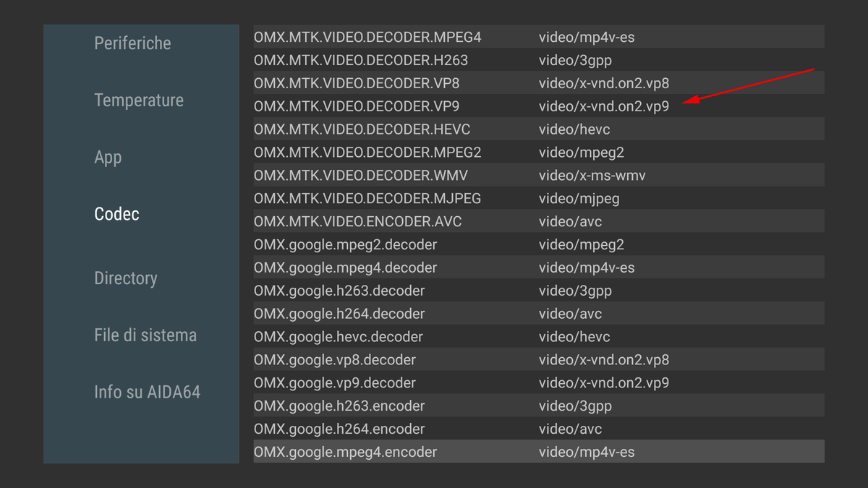
Task: Open the Periferiche section
Action: pos(132,43)
